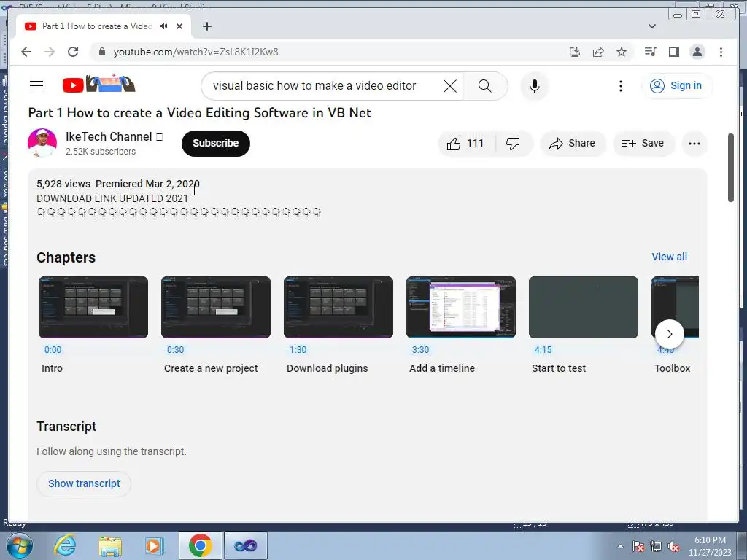Launch Internet Explorer from taskbar
Screen dimensions: 747x560
65,545
